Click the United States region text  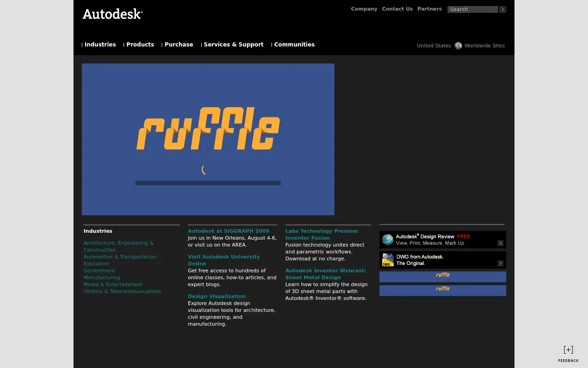pyautogui.click(x=434, y=46)
